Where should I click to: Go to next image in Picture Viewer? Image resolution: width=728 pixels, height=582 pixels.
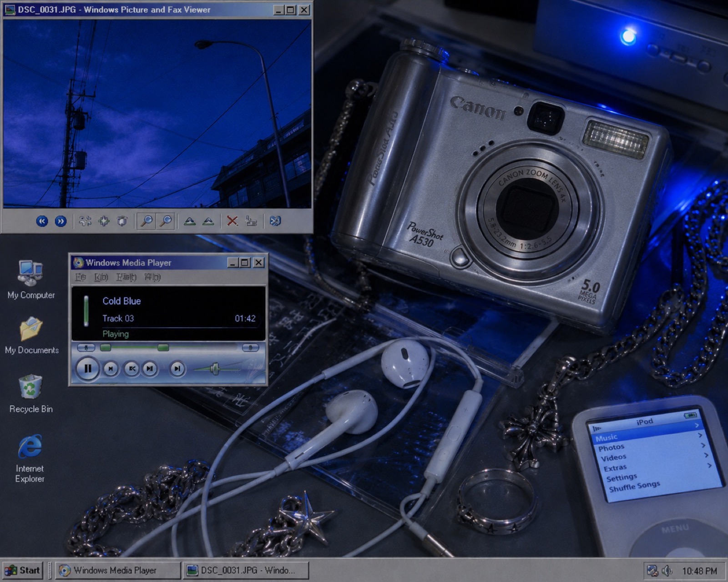click(x=61, y=221)
